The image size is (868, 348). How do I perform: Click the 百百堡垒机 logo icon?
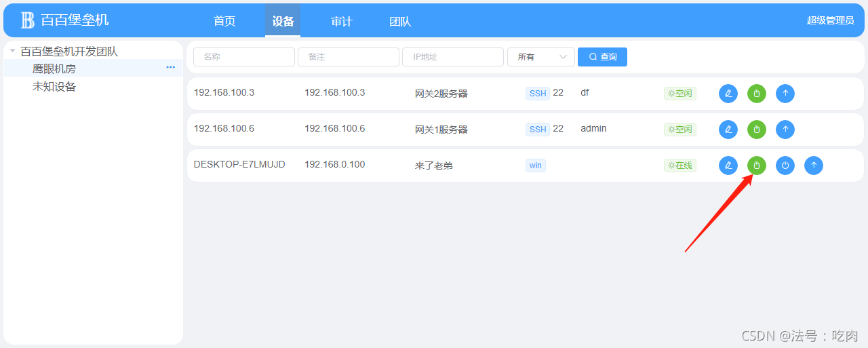(x=27, y=20)
